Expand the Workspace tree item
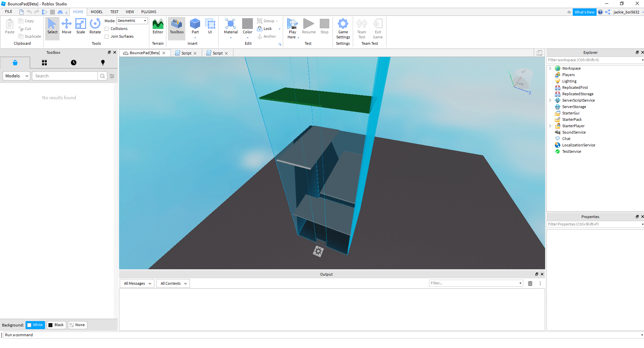This screenshot has width=644, height=348. point(550,68)
